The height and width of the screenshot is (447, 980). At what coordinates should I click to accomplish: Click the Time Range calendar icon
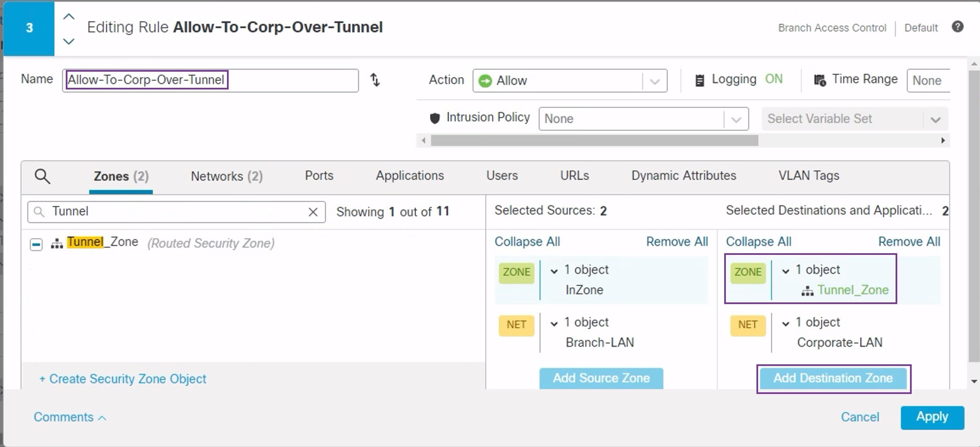(x=820, y=80)
